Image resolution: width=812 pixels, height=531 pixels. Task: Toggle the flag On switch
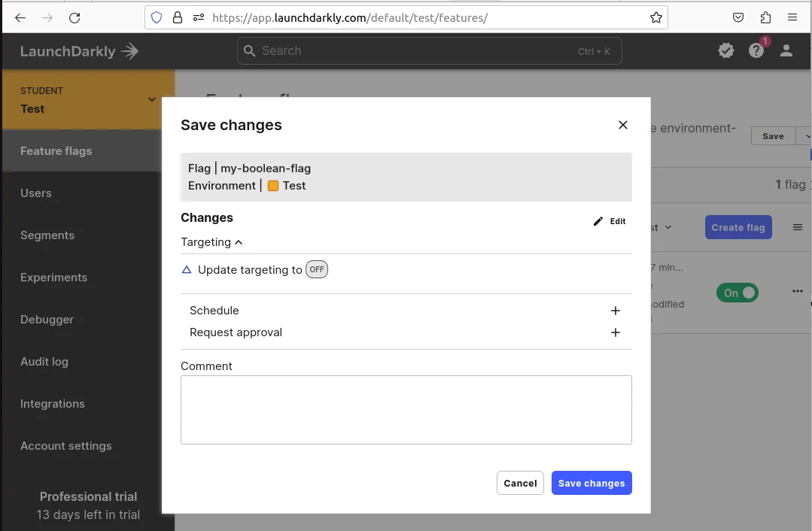click(x=737, y=293)
